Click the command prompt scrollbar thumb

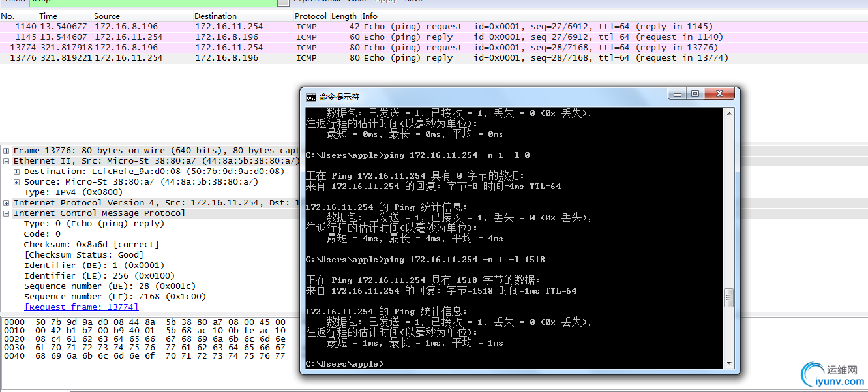729,298
